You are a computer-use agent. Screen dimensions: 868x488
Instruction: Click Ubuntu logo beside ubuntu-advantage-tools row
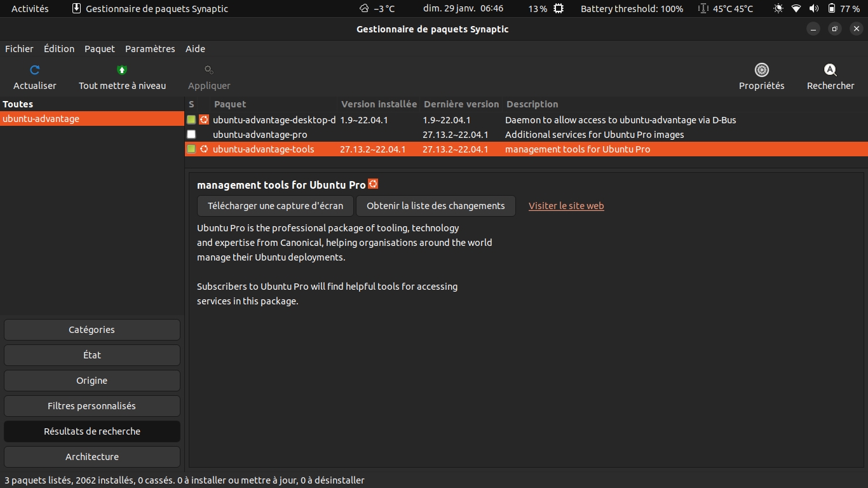[x=204, y=149]
